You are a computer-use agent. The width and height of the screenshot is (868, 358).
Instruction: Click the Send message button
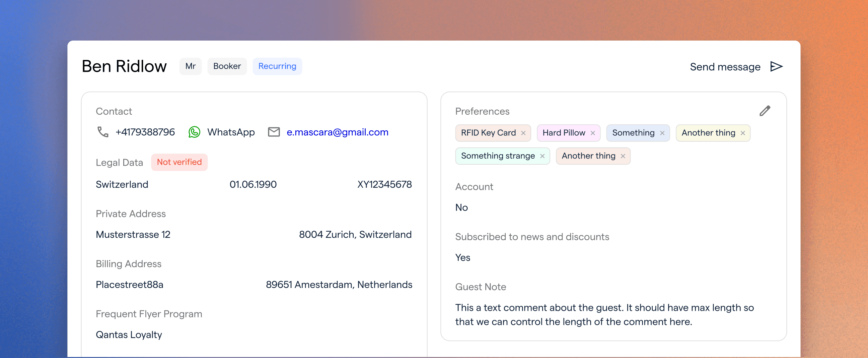736,66
